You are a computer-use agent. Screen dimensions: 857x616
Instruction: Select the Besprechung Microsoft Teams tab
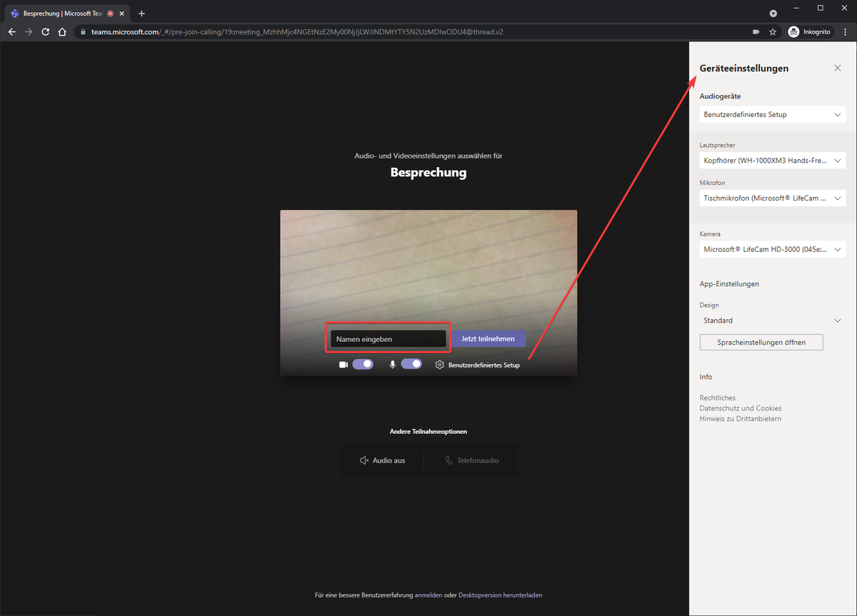point(66,14)
